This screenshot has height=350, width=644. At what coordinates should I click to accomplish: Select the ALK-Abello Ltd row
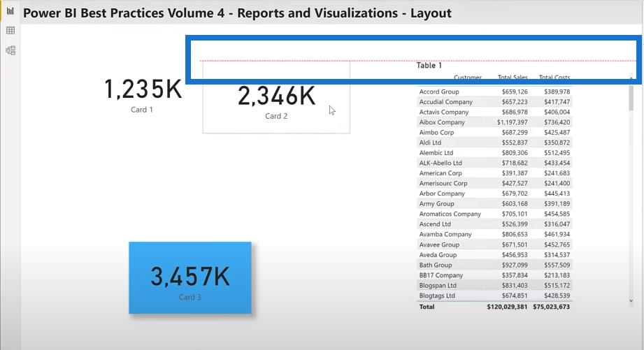coord(494,163)
